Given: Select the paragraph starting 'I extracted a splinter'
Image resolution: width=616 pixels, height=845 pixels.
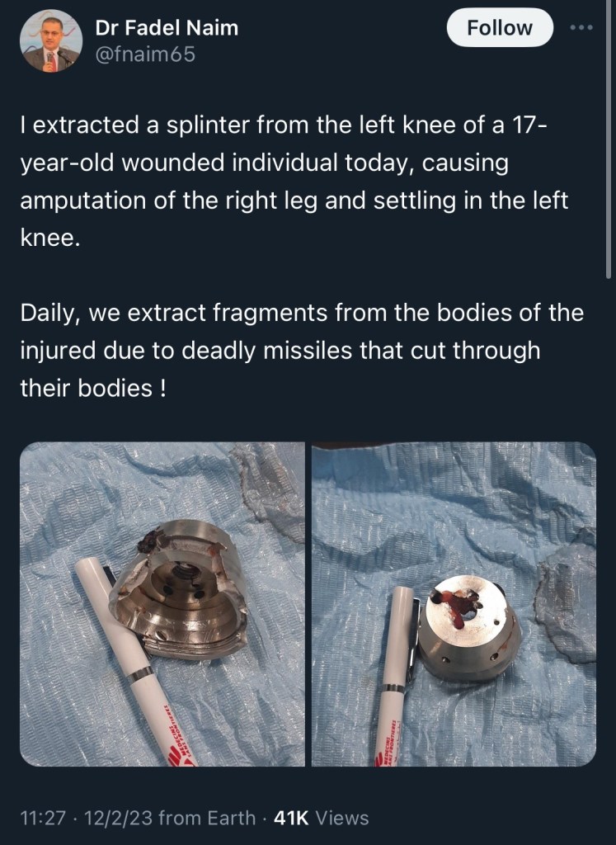Looking at the screenshot, I should [294, 181].
